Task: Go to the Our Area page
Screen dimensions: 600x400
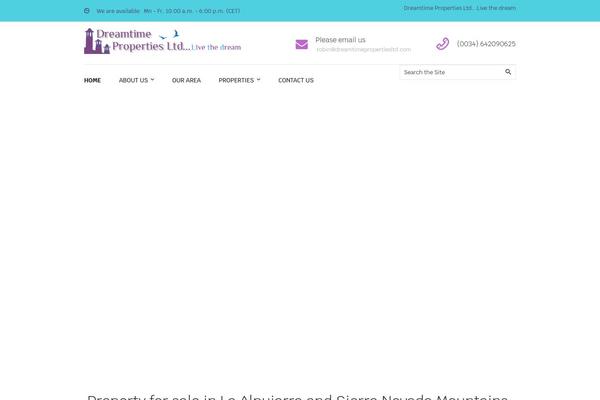Action: 186,80
